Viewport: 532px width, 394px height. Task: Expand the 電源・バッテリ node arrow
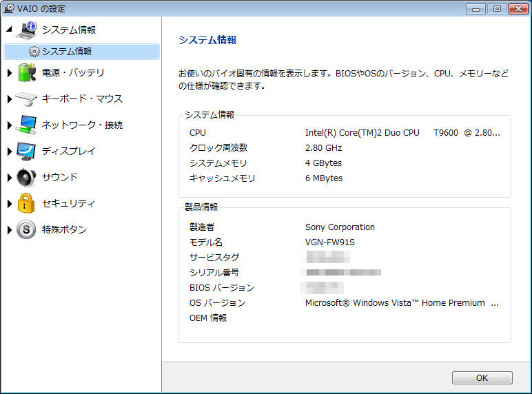10,72
